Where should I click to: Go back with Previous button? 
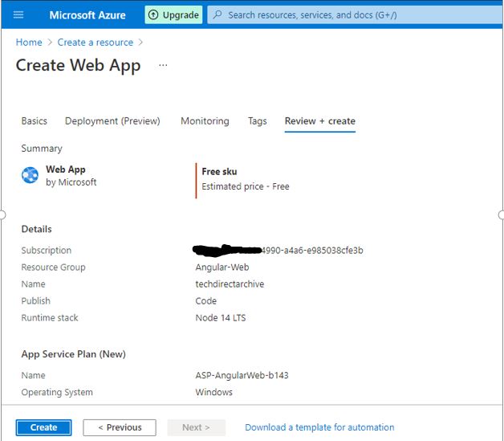pos(120,427)
